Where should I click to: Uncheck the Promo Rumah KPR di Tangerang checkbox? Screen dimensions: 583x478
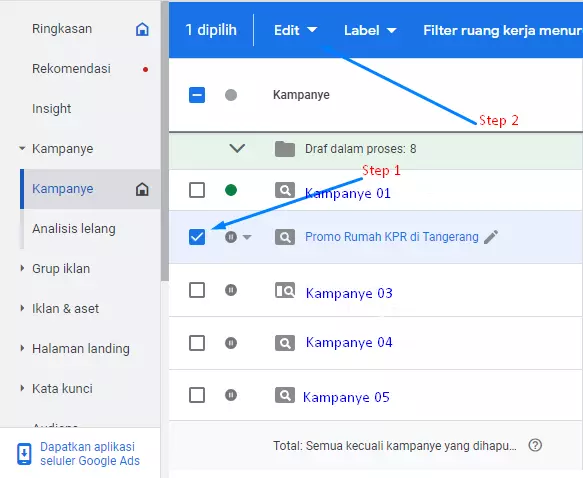tap(197, 237)
